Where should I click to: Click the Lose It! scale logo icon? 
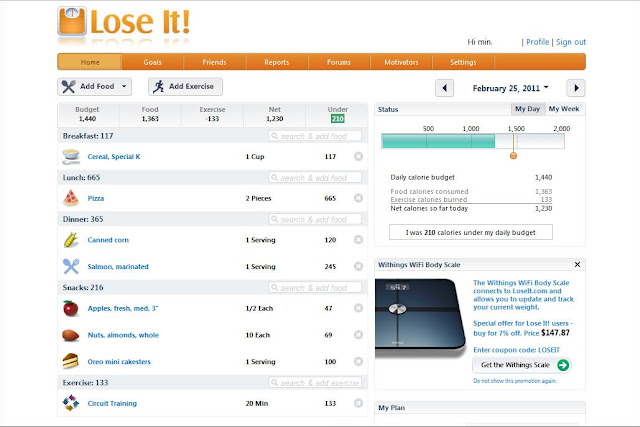coord(72,21)
